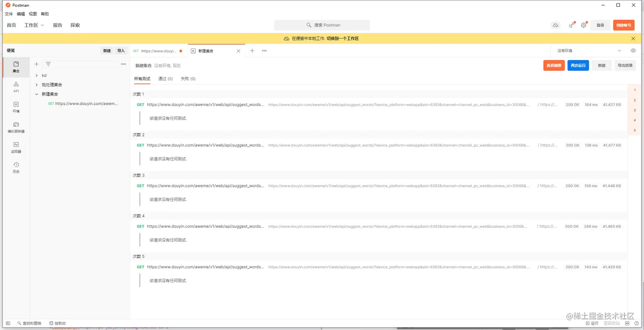The height and width of the screenshot is (330, 644).
Task: Click the Postman logo in title bar
Action: click(8, 5)
